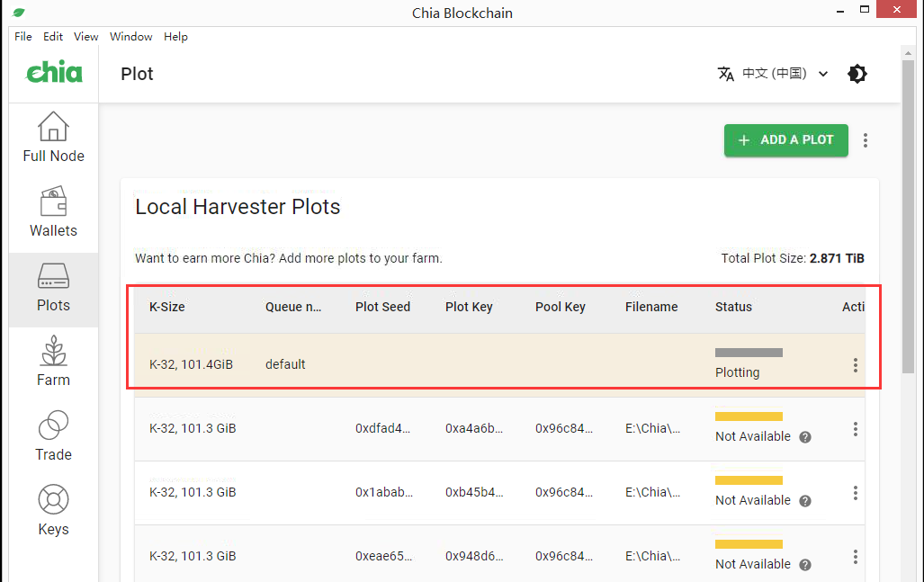Open the Keys section
Viewport: 924px width, 582px height.
coord(53,511)
